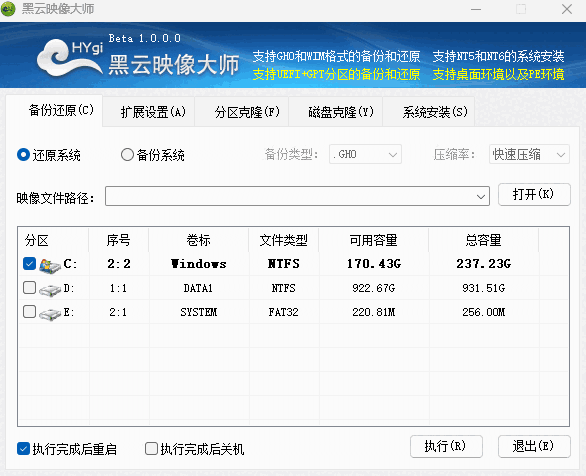Click the E: drive disk icon
Viewport: 586px width, 476px height.
(50, 314)
